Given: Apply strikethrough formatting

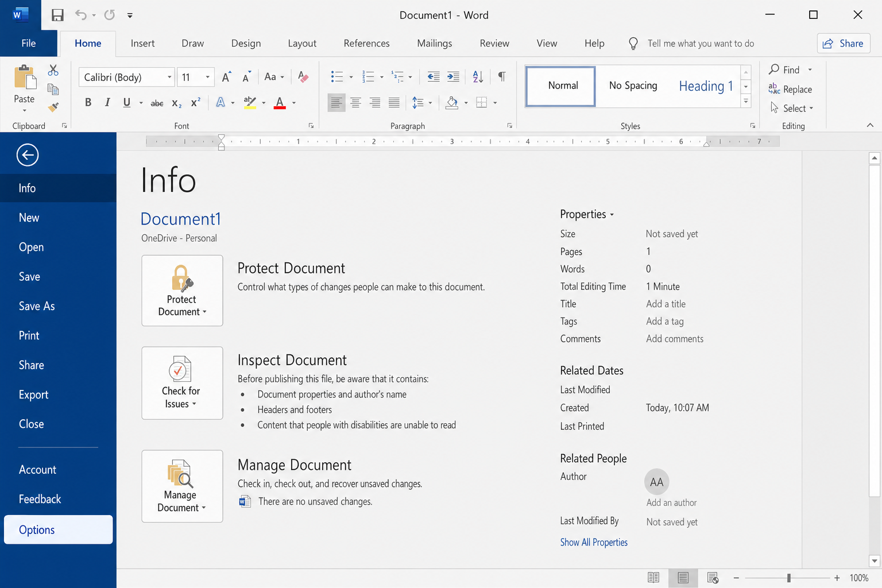Looking at the screenshot, I should (x=157, y=103).
